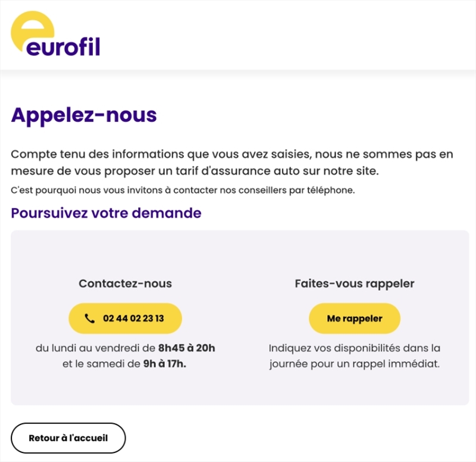Screen dimensions: 476x462
Task: Go back via Retour à l'accueil
Action: pyautogui.click(x=68, y=438)
